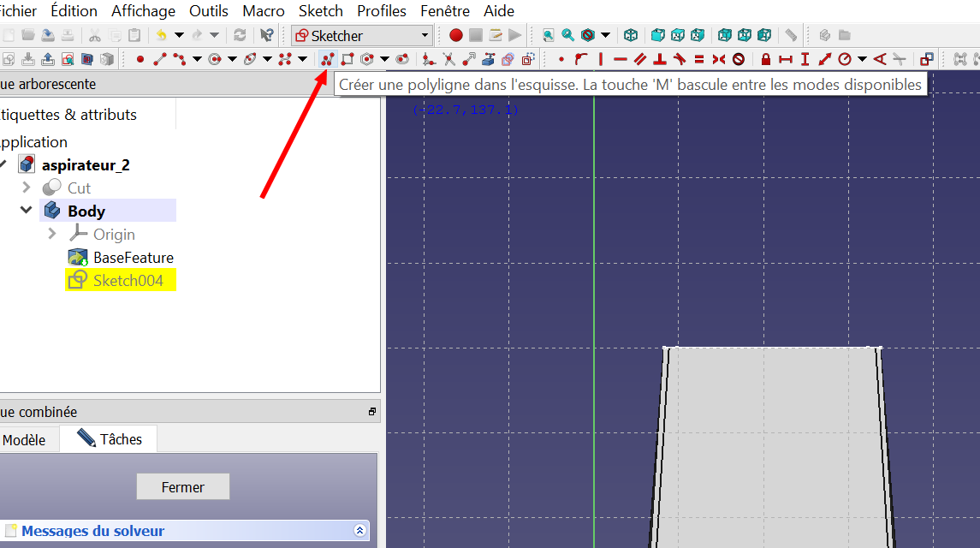This screenshot has width=980, height=548.
Task: Select the polyline creation tool
Action: (328, 59)
